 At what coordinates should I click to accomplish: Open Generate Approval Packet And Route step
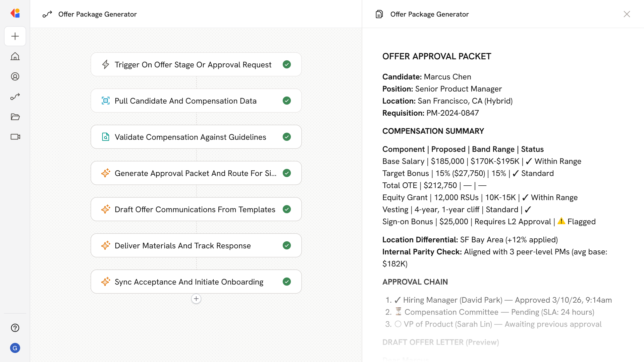(x=195, y=173)
